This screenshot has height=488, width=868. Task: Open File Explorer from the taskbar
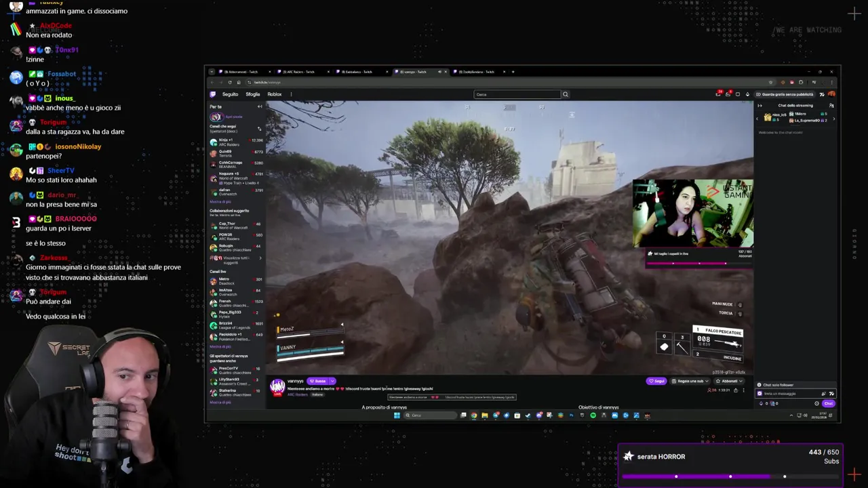[484, 415]
